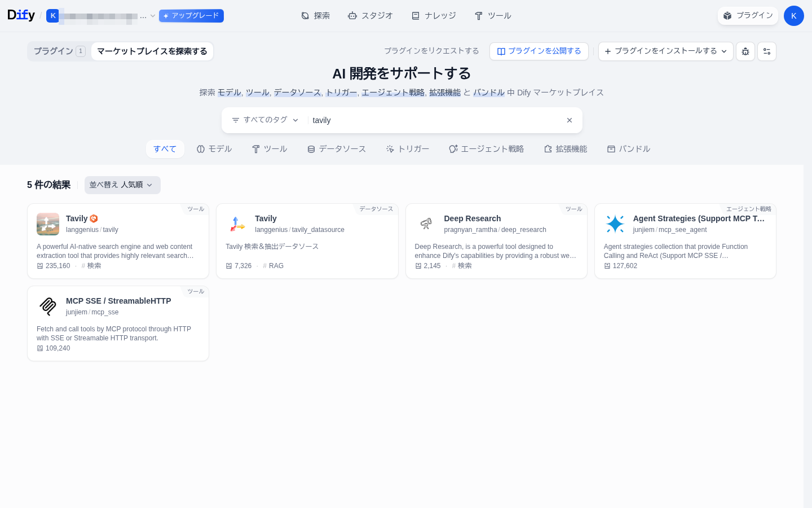Click the Tavily tool plugin icon
This screenshot has height=508, width=812.
[48, 224]
